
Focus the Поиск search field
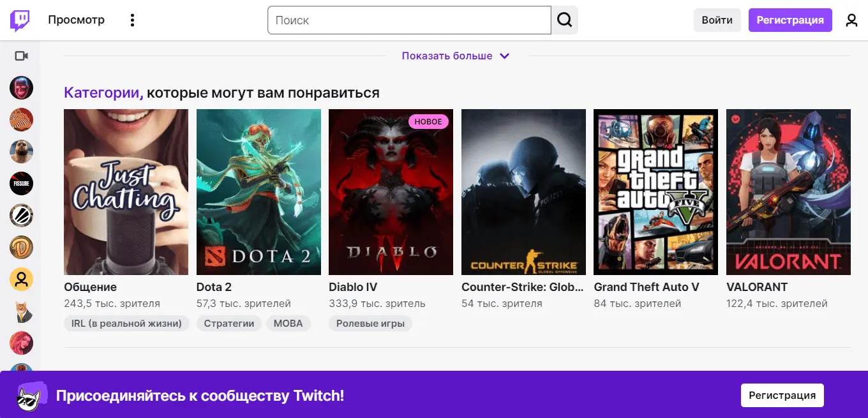tap(409, 20)
